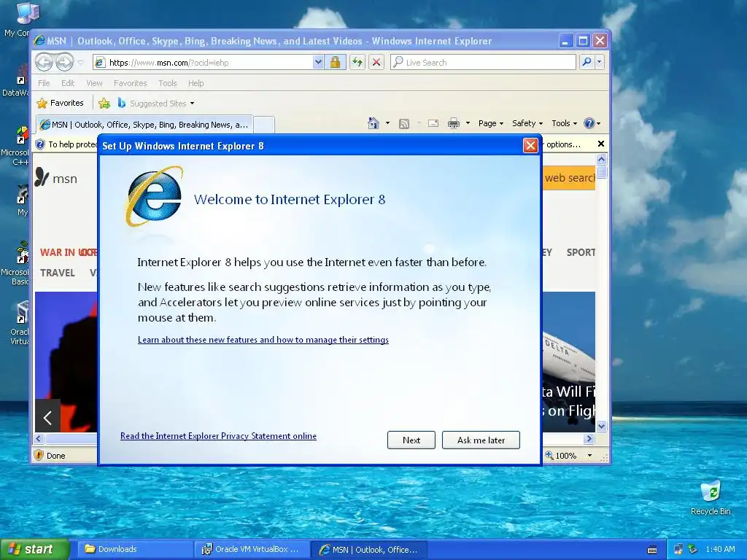Open Learn about these new features link
The image size is (747, 560).
263,340
